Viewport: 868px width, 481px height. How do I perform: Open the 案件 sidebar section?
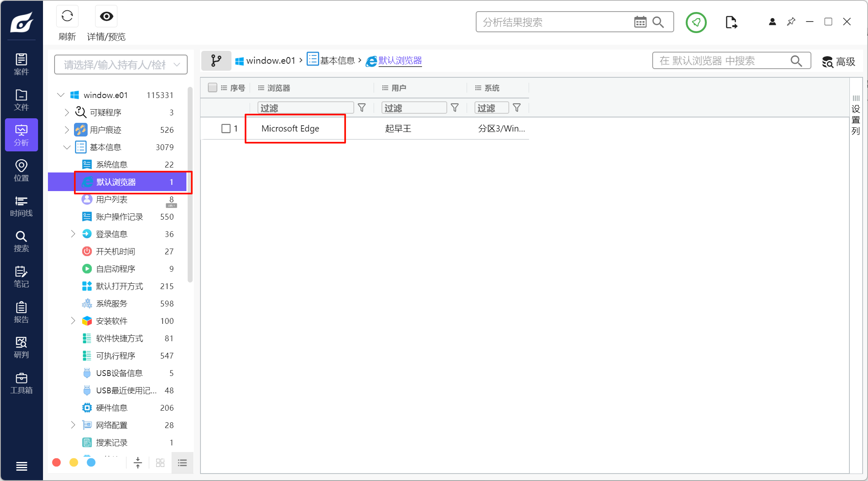tap(21, 65)
